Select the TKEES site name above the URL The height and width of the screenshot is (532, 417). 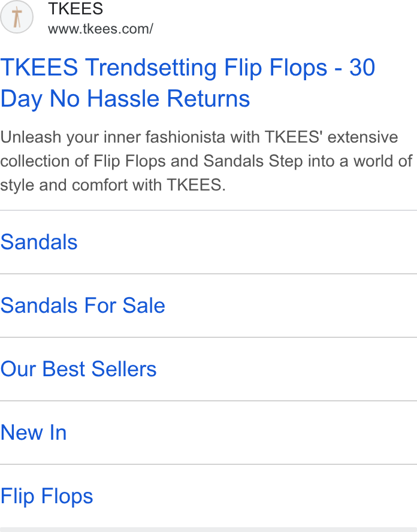75,8
